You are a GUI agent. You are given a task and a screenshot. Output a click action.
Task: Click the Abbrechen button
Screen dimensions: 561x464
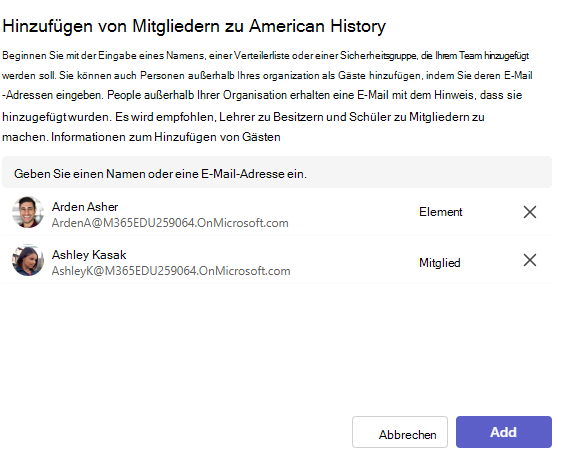point(400,432)
